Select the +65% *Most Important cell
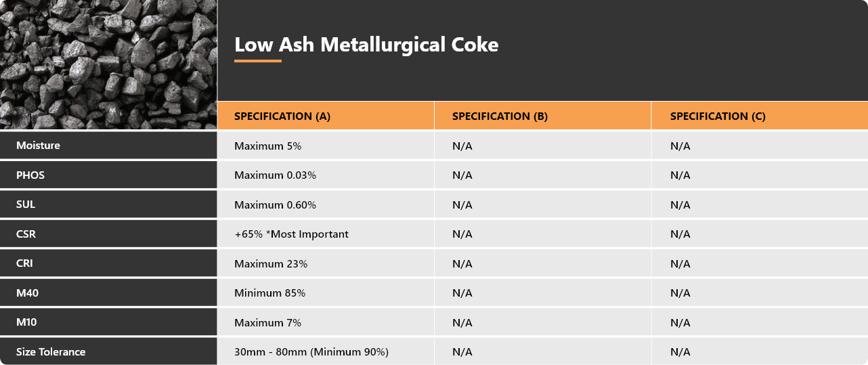Image resolution: width=868 pixels, height=365 pixels. pos(291,234)
